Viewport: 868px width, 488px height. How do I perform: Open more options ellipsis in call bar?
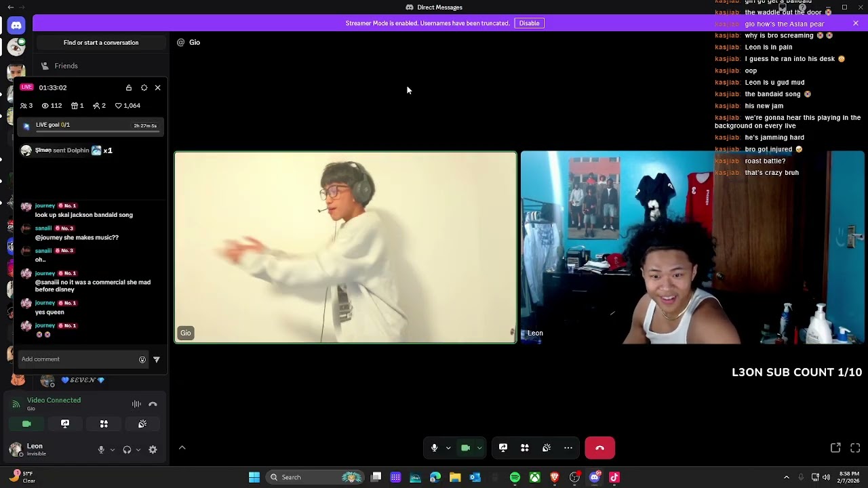[568, 448]
